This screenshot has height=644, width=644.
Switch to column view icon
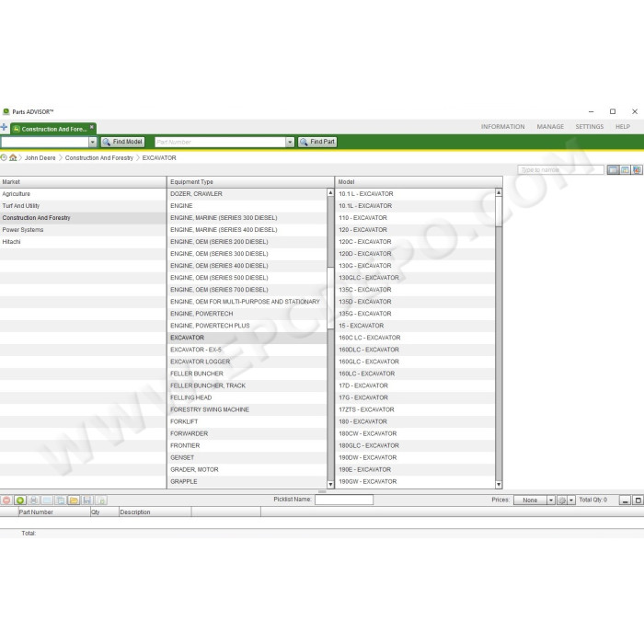[x=625, y=169]
